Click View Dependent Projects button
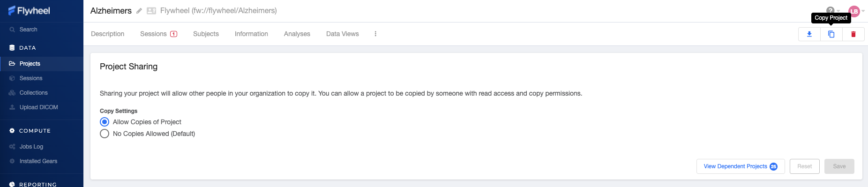The height and width of the screenshot is (187, 868). pyautogui.click(x=741, y=166)
